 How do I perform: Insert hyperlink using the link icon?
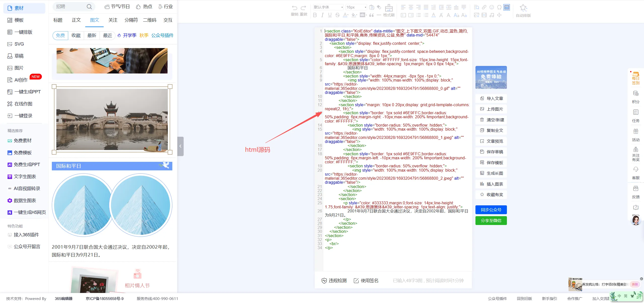tap(484, 7)
